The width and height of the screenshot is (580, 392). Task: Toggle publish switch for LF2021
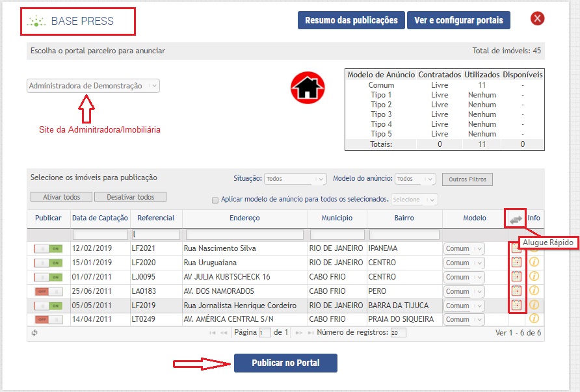tap(47, 248)
